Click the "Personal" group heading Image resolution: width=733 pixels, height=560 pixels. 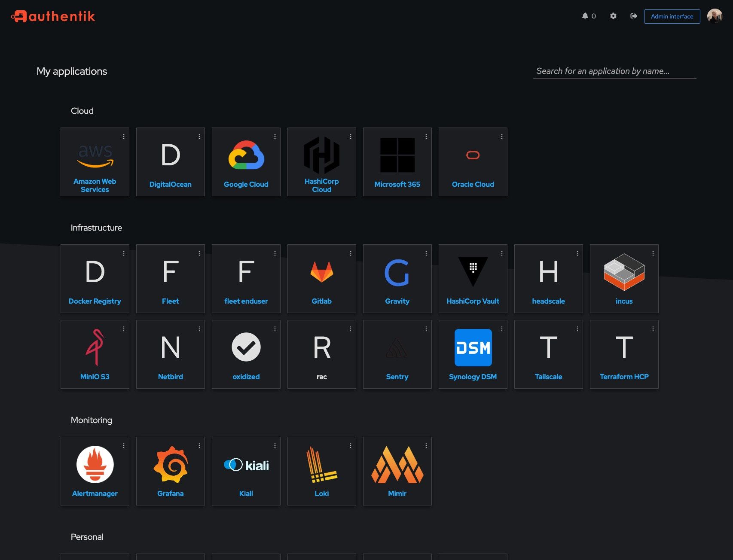87,537
